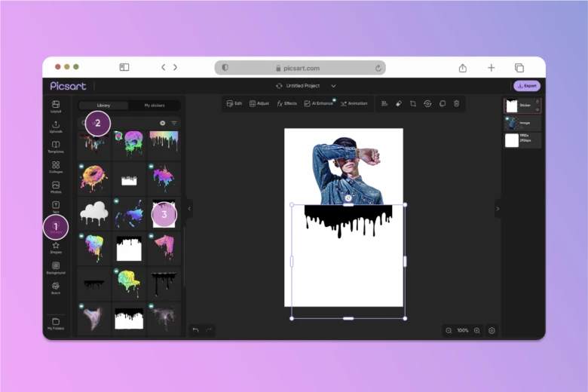588x392 pixels.
Task: Switch to My stickers tab
Action: (155, 106)
